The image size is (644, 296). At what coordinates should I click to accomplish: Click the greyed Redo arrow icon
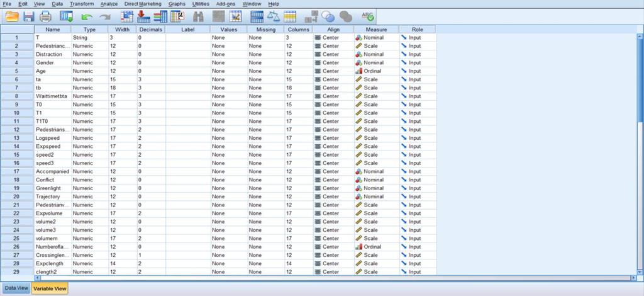[105, 17]
